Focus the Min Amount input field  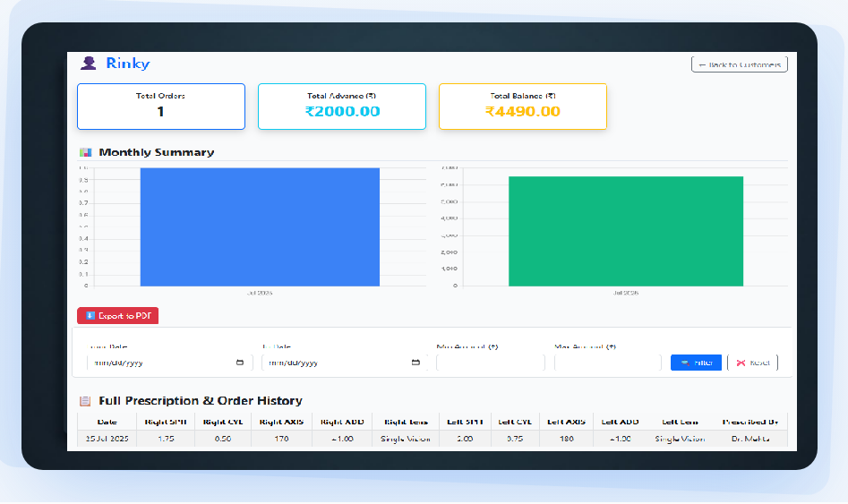coord(490,363)
